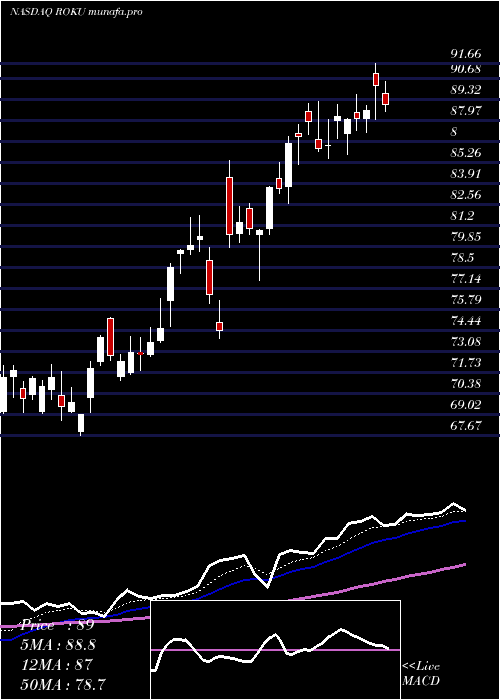Click the tall red candlestick below 83.91
The height and width of the screenshot is (700, 500).
pyautogui.click(x=229, y=206)
